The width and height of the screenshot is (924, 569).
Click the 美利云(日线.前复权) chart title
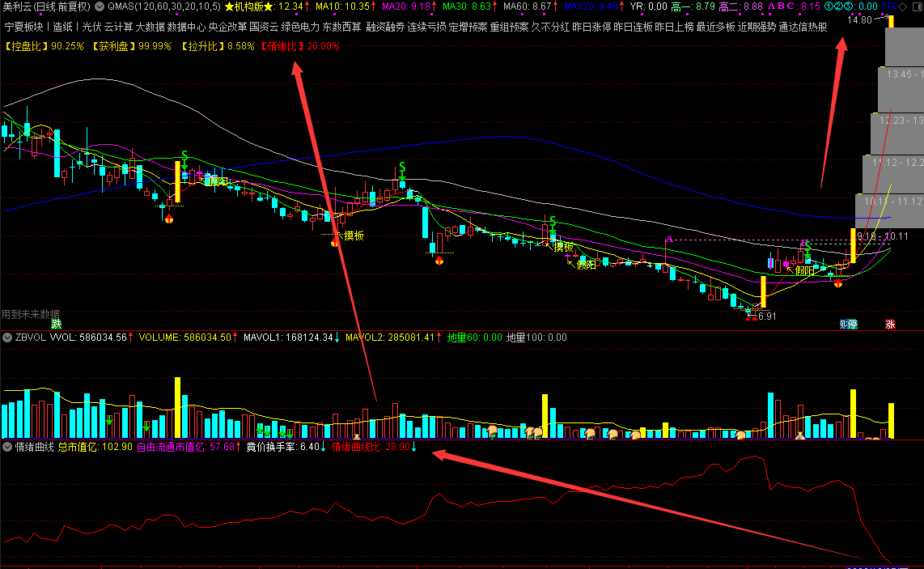tap(47, 6)
